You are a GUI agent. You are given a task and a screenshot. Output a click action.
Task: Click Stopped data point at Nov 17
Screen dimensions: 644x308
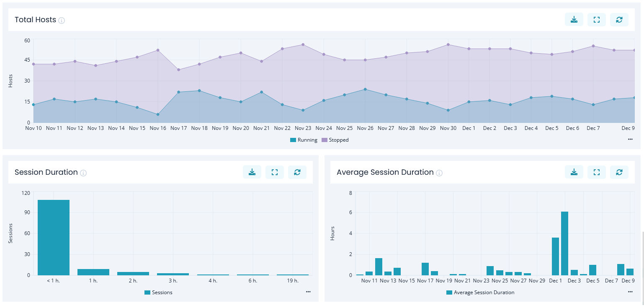(178, 70)
